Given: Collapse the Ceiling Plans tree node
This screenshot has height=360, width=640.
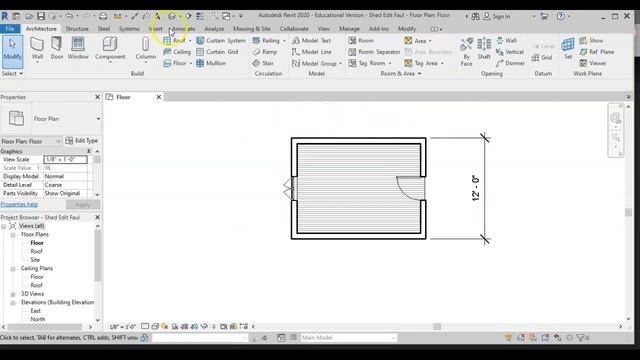Looking at the screenshot, I should pos(13,269).
